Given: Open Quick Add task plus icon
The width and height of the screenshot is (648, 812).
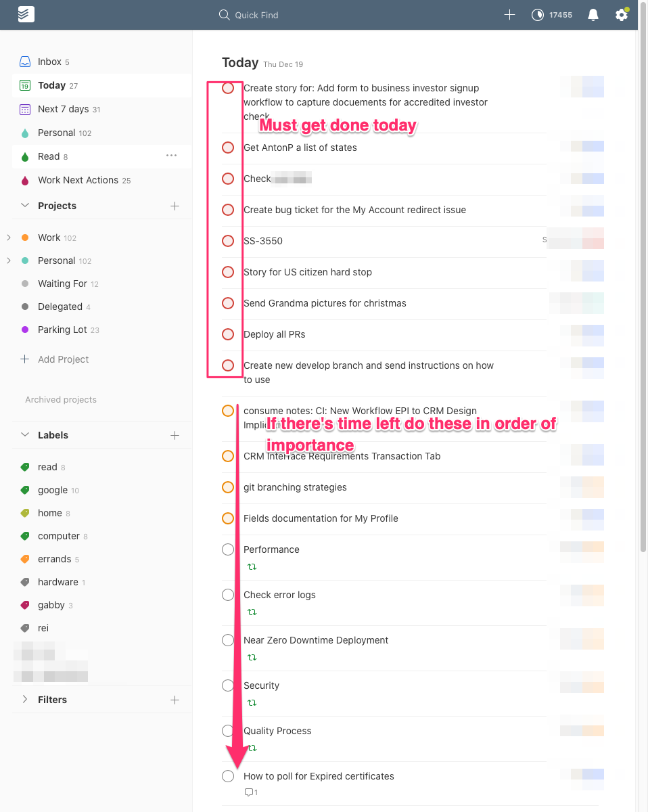Looking at the screenshot, I should click(510, 15).
